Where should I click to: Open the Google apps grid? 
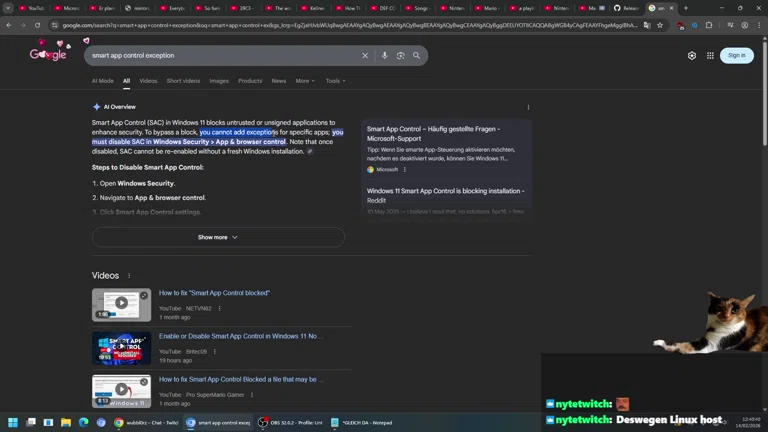[x=710, y=56]
